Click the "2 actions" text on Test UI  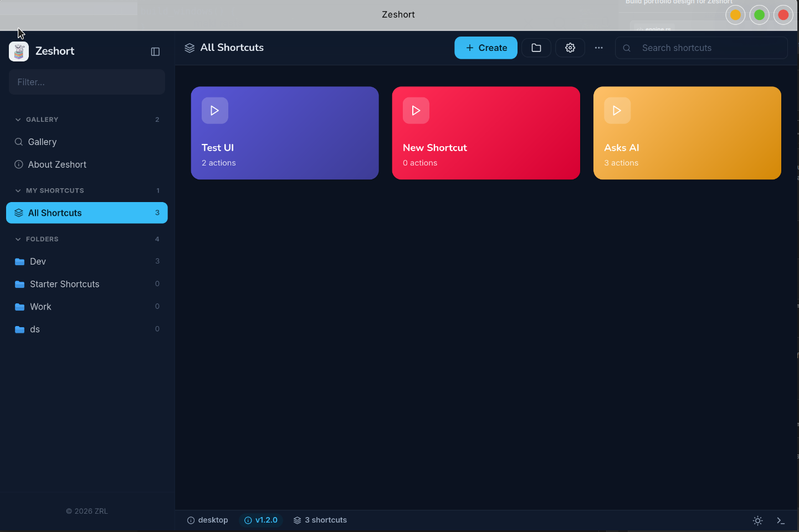pyautogui.click(x=219, y=163)
